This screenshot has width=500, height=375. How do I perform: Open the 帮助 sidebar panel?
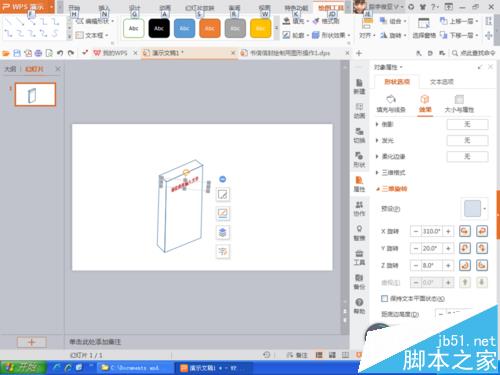(359, 306)
